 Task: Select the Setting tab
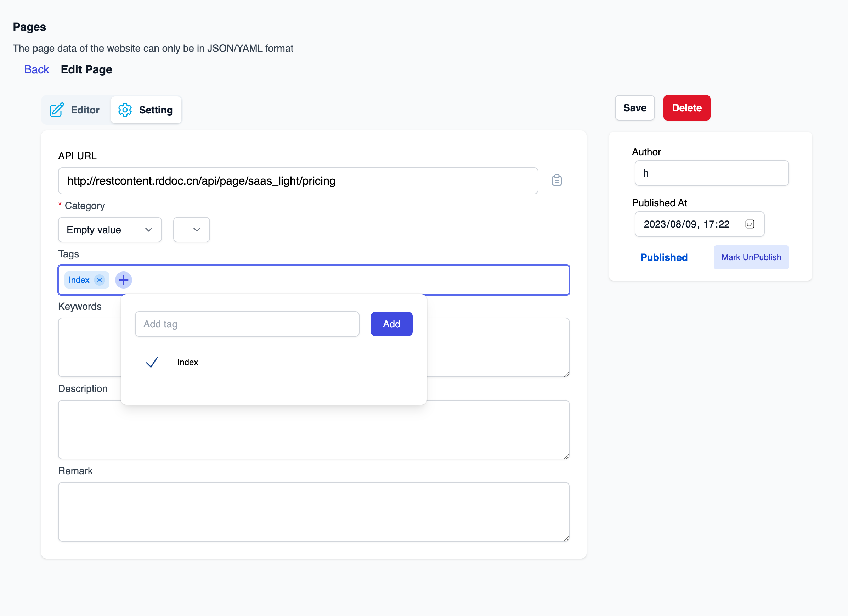(x=155, y=110)
